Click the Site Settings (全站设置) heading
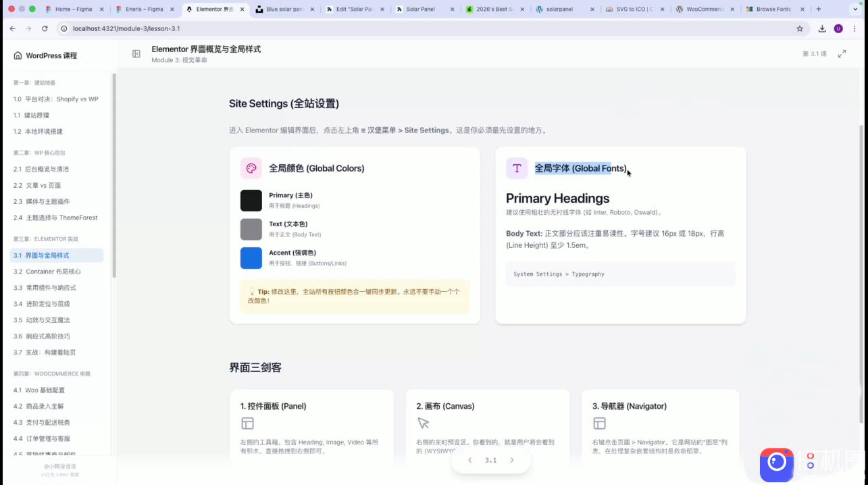This screenshot has height=485, width=868. point(284,103)
